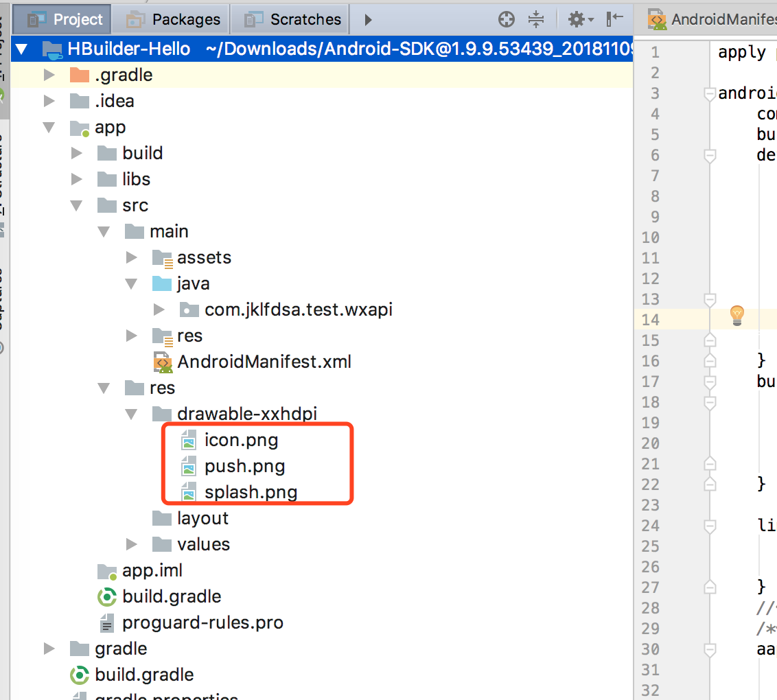Image resolution: width=777 pixels, height=700 pixels.
Task: Select the splash.png file icon
Action: point(188,493)
